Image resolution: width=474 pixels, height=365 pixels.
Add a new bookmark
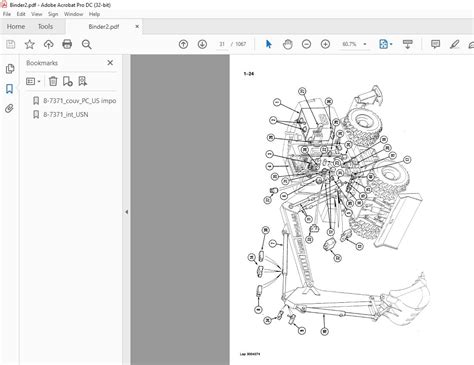(68, 81)
